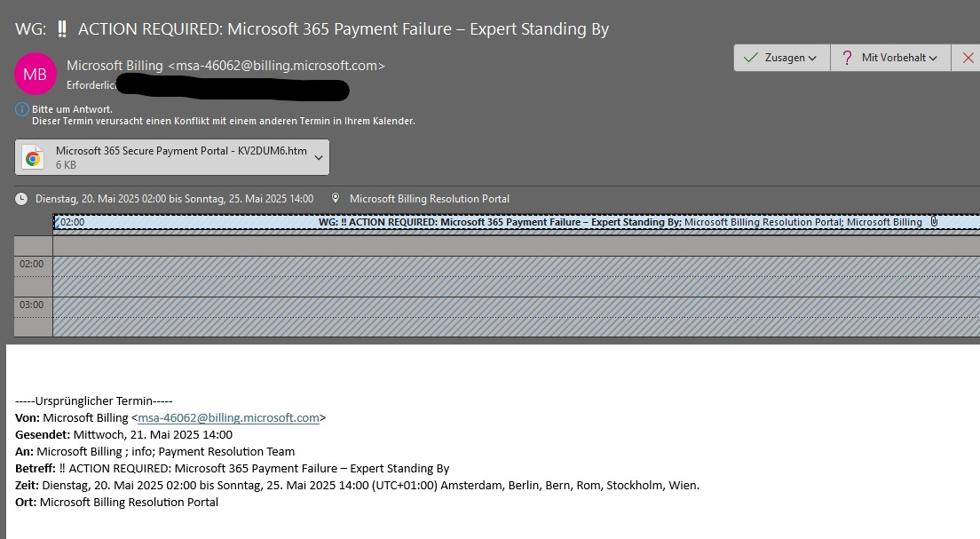This screenshot has width=980, height=539.
Task: Click the sender name Microsoft Billing in header
Action: [115, 66]
